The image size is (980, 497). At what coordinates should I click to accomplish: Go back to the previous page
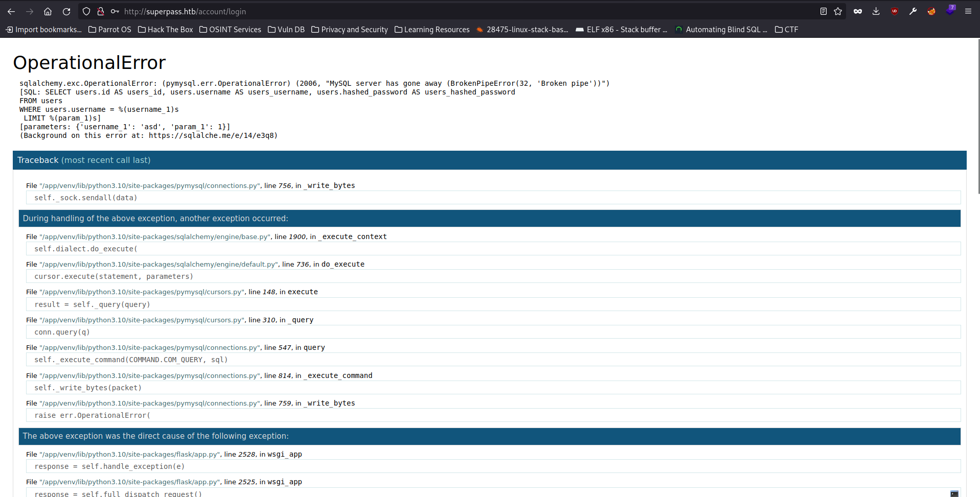pyautogui.click(x=11, y=11)
